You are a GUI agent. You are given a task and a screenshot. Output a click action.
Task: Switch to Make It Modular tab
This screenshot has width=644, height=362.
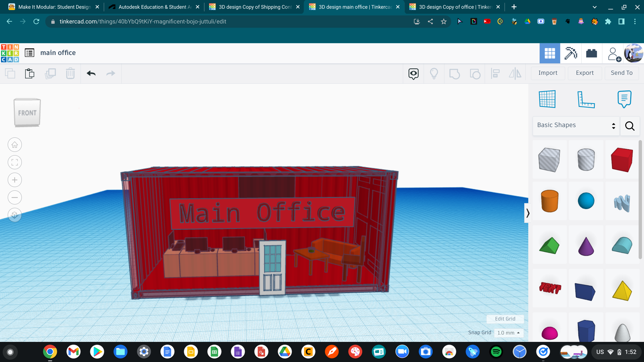(54, 7)
